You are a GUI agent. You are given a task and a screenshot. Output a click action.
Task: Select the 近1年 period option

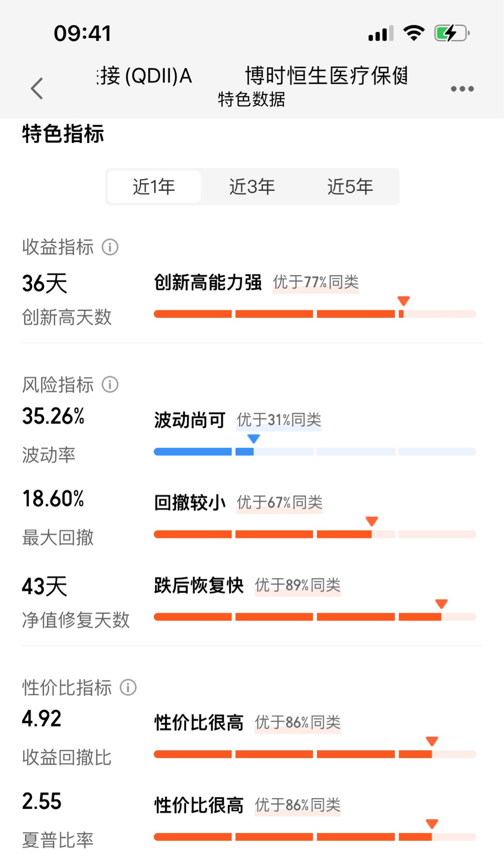(154, 187)
